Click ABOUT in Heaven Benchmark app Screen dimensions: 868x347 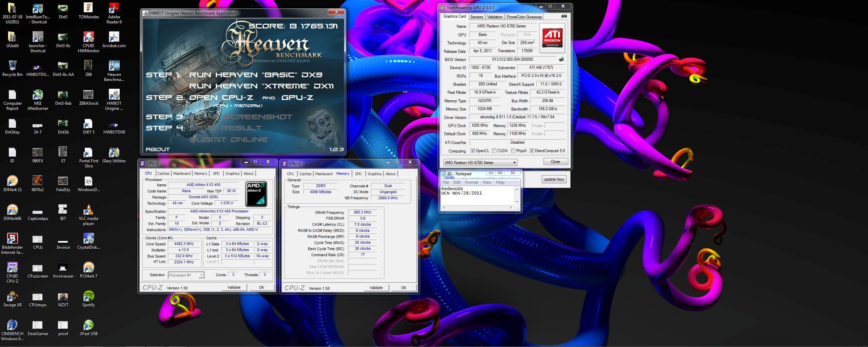pos(158,149)
